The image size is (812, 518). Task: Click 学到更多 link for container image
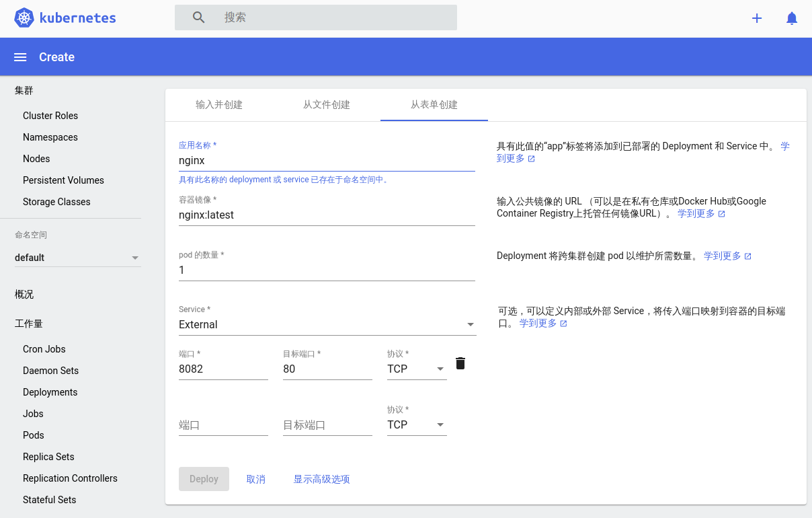[696, 214]
